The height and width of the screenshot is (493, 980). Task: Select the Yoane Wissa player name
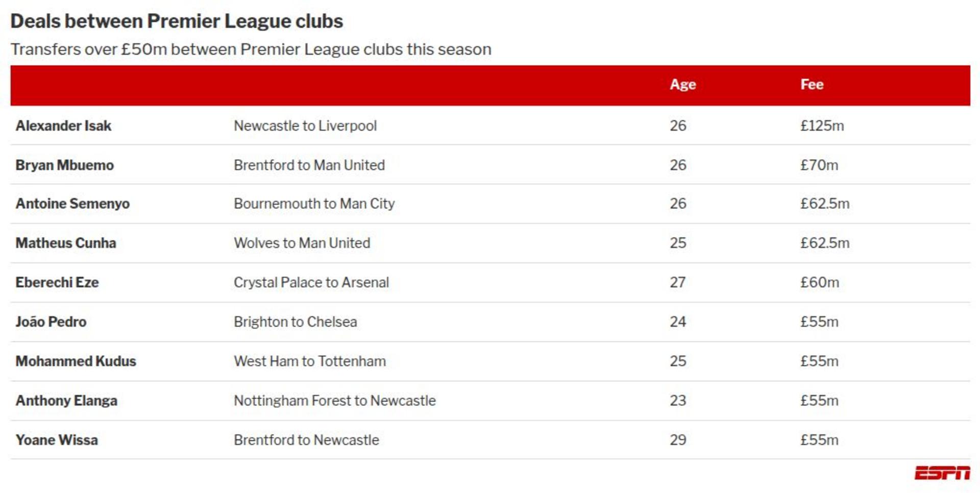[x=57, y=440]
